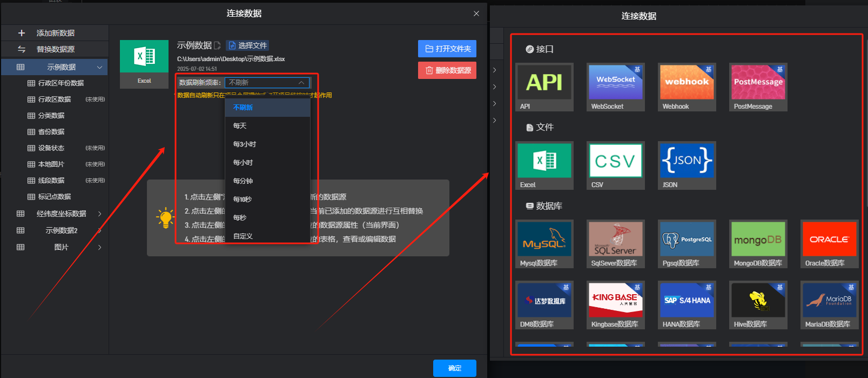Image resolution: width=868 pixels, height=378 pixels.
Task: Pick 自定义 from the refresh list
Action: coord(267,236)
